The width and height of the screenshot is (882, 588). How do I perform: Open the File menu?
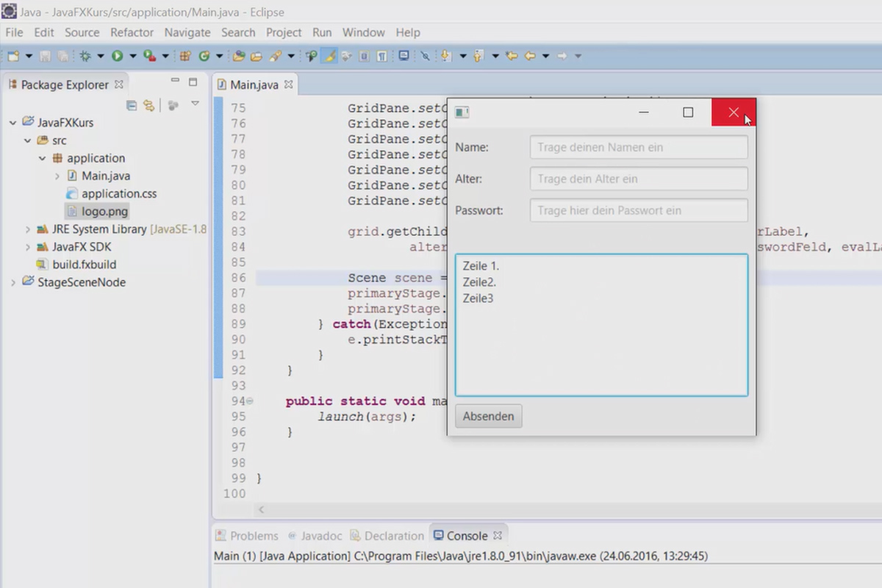(14, 32)
